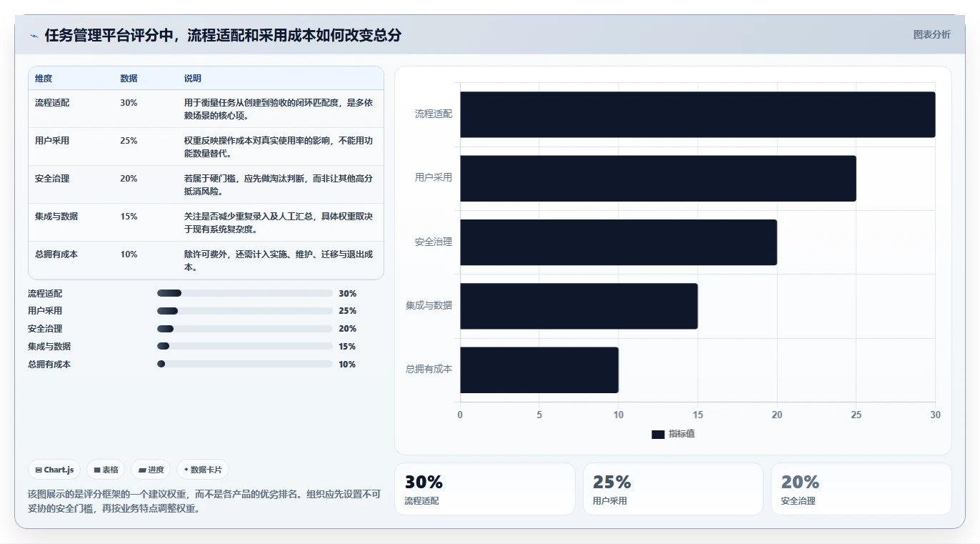Click the description starting 若属于硬门槛
980x544 pixels.
pyautogui.click(x=279, y=185)
